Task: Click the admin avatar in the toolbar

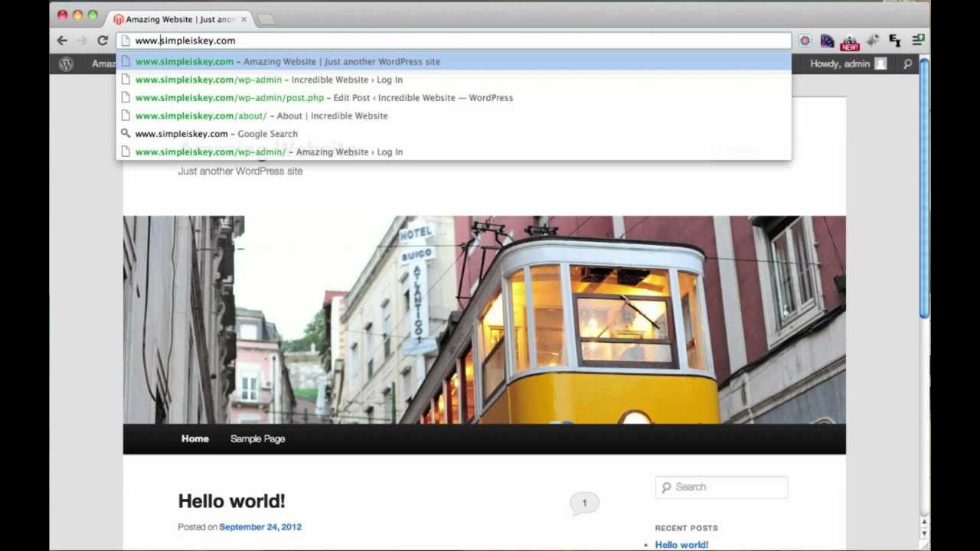Action: [880, 64]
